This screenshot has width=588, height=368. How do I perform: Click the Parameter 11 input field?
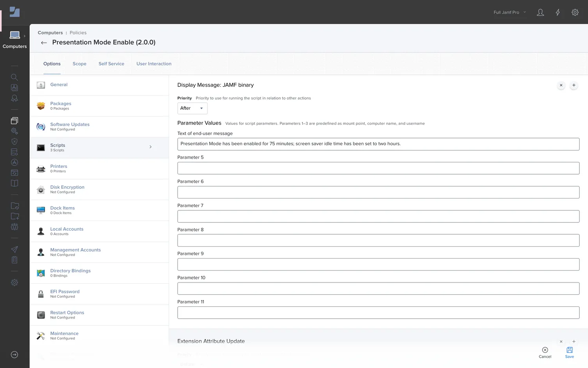tap(378, 313)
